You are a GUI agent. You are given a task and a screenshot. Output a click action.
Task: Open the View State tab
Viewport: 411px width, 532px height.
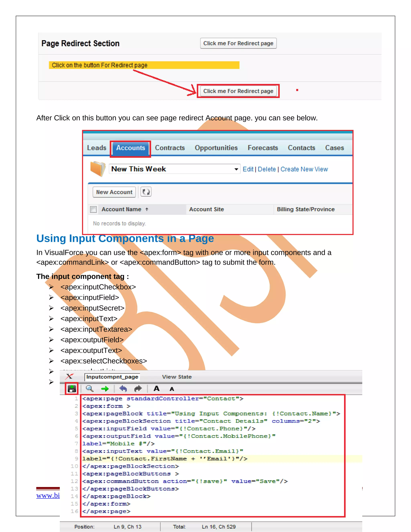click(x=177, y=377)
